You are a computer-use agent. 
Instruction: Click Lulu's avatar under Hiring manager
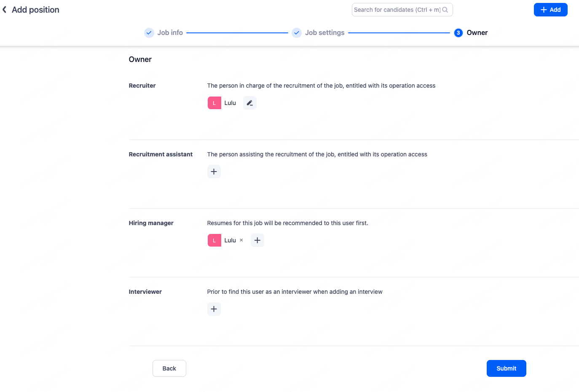click(214, 240)
